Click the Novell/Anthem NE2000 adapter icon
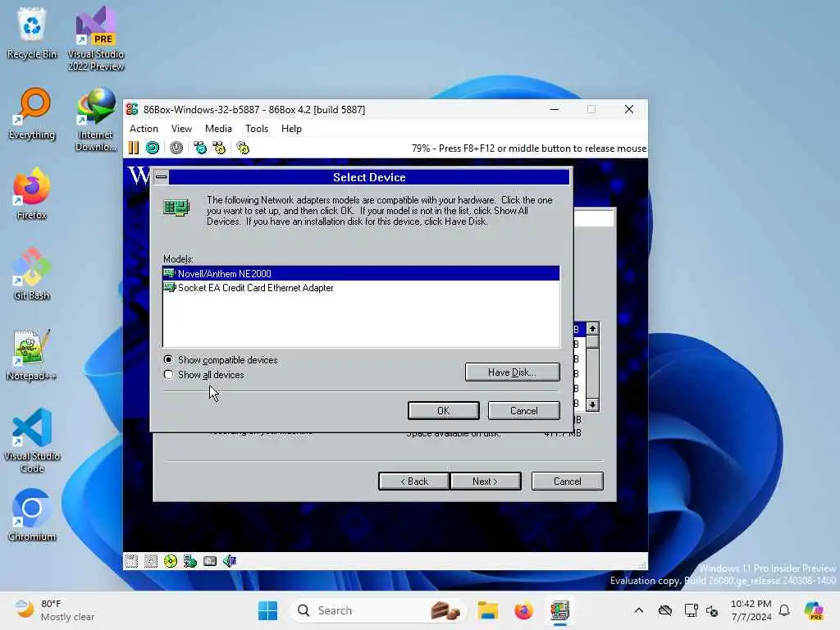Image resolution: width=840 pixels, height=630 pixels. [x=169, y=273]
